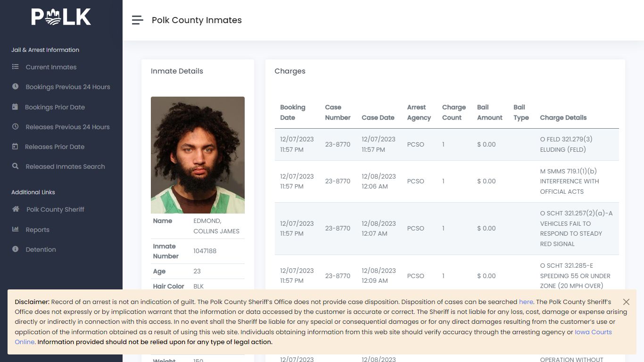Select the Fail to Respond to Steady Red Signal charge
Screen dimensions: 644x362
pos(576,228)
